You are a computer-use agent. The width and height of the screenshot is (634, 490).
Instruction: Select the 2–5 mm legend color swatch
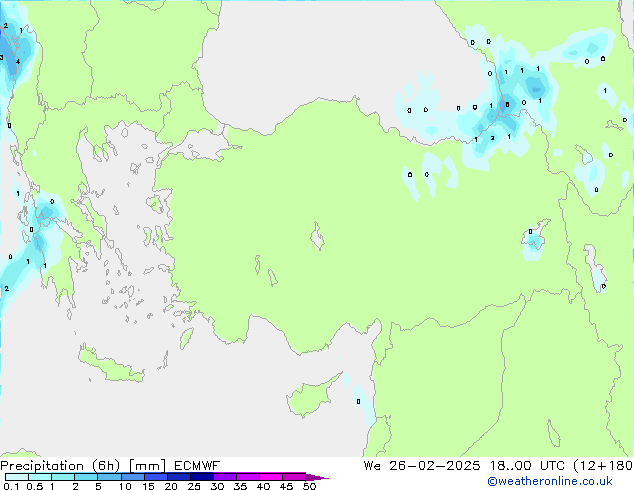(x=86, y=477)
